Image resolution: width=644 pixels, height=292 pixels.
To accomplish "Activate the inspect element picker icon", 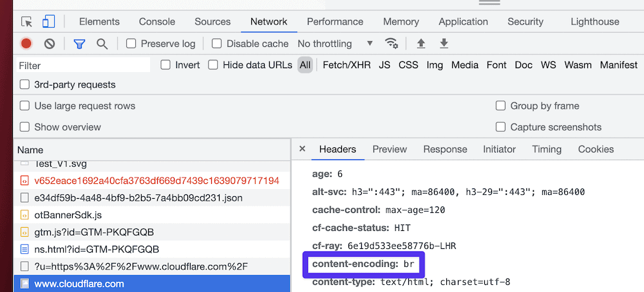I will (x=26, y=22).
